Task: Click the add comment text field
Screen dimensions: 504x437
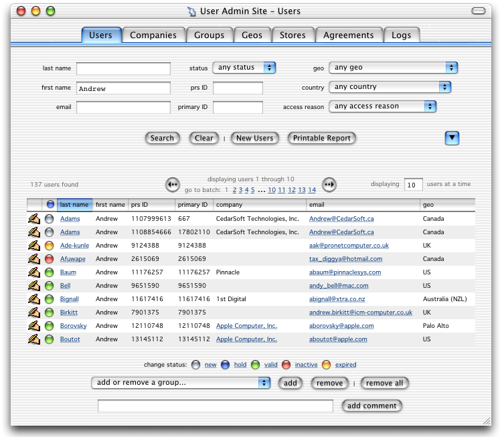Action: click(x=215, y=406)
